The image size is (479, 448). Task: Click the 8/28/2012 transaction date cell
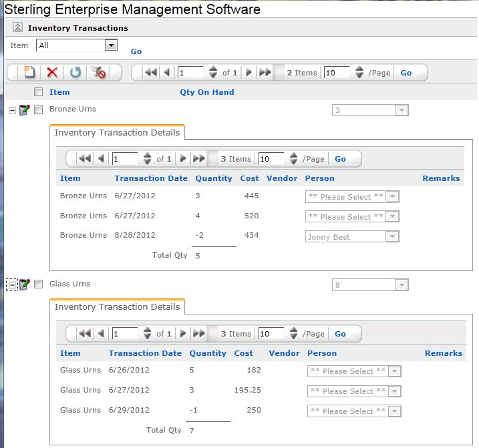[135, 235]
